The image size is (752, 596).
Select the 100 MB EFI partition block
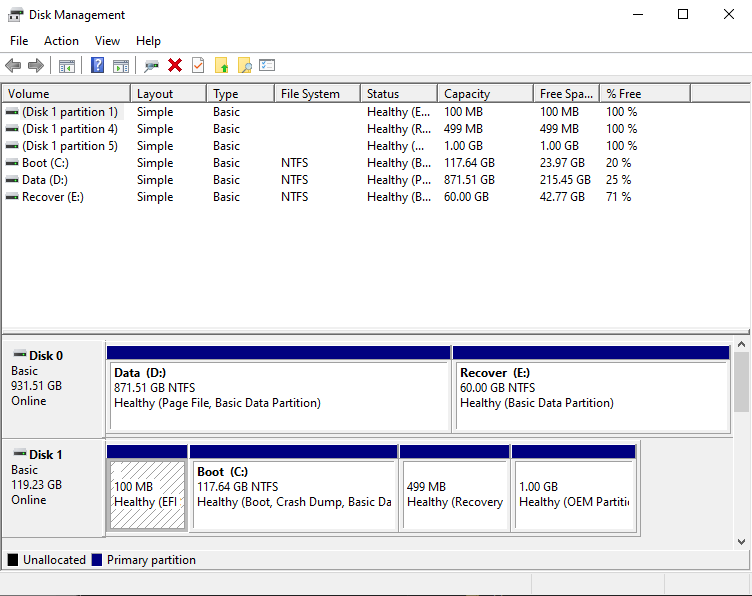click(x=147, y=494)
